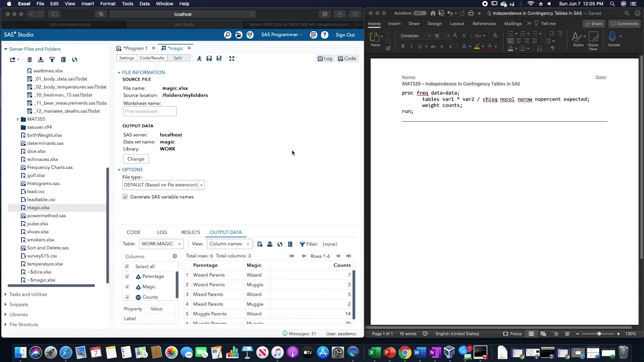Uncheck the Counts column checkbox
The image size is (644, 362).
pos(127,297)
